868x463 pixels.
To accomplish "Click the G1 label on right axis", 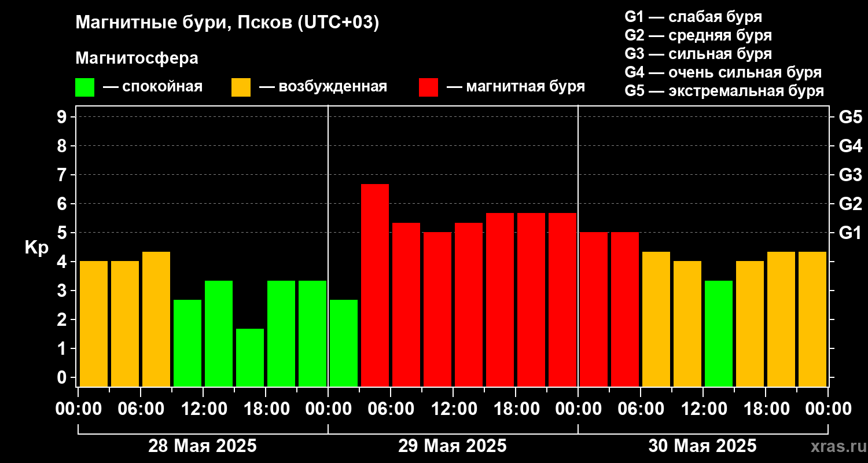I will 850,233.
